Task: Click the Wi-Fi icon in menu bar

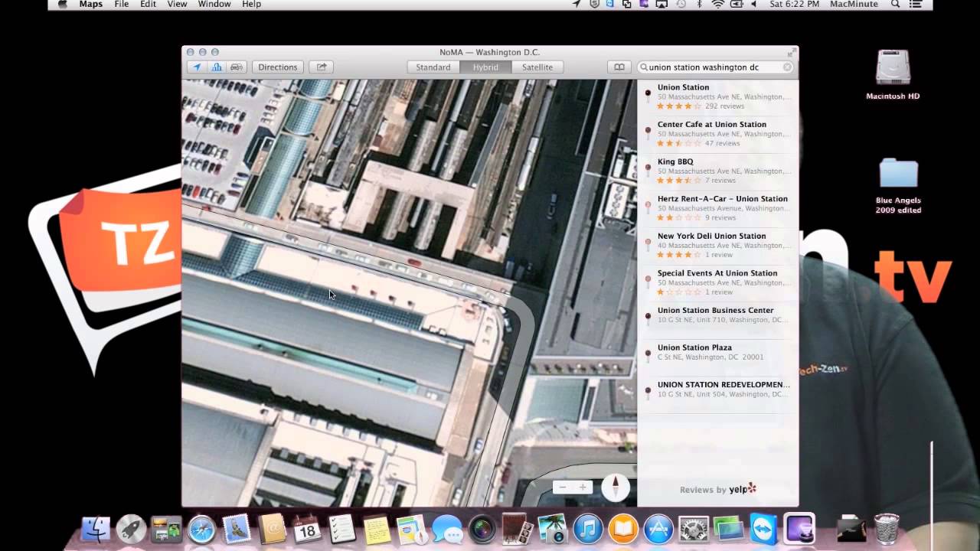Action: click(x=717, y=5)
